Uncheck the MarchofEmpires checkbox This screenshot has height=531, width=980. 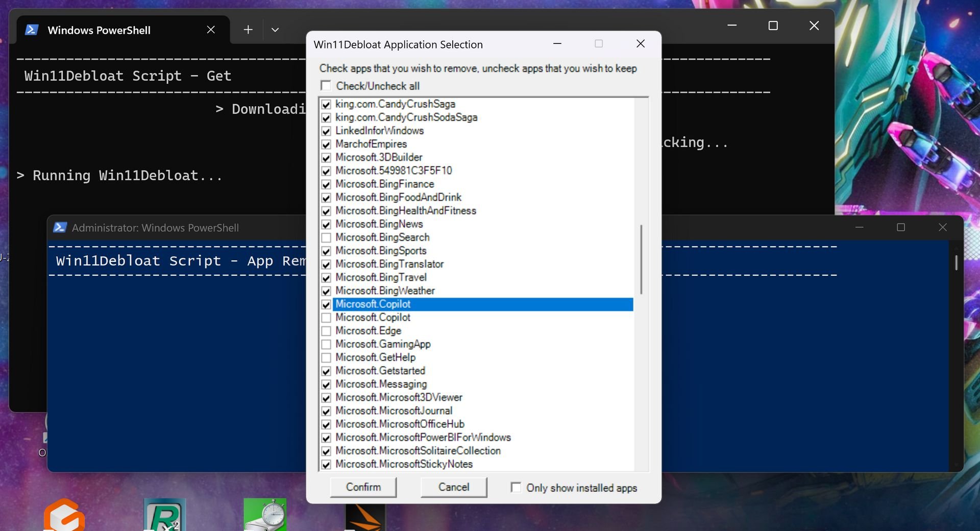tap(326, 144)
